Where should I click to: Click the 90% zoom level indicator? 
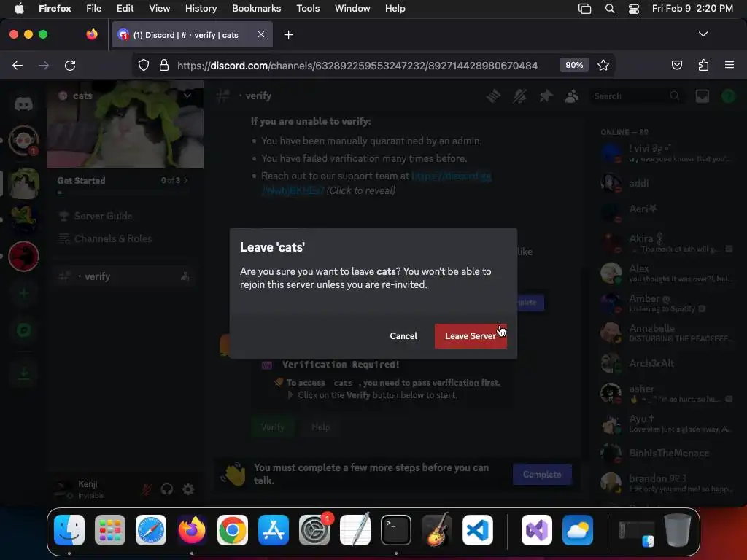574,65
